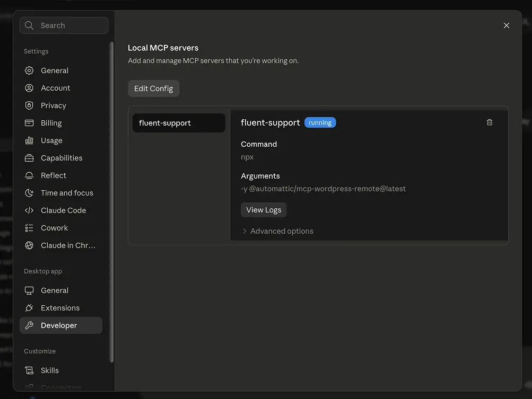Open the Account settings page
The width and height of the screenshot is (532, 399).
point(61,88)
